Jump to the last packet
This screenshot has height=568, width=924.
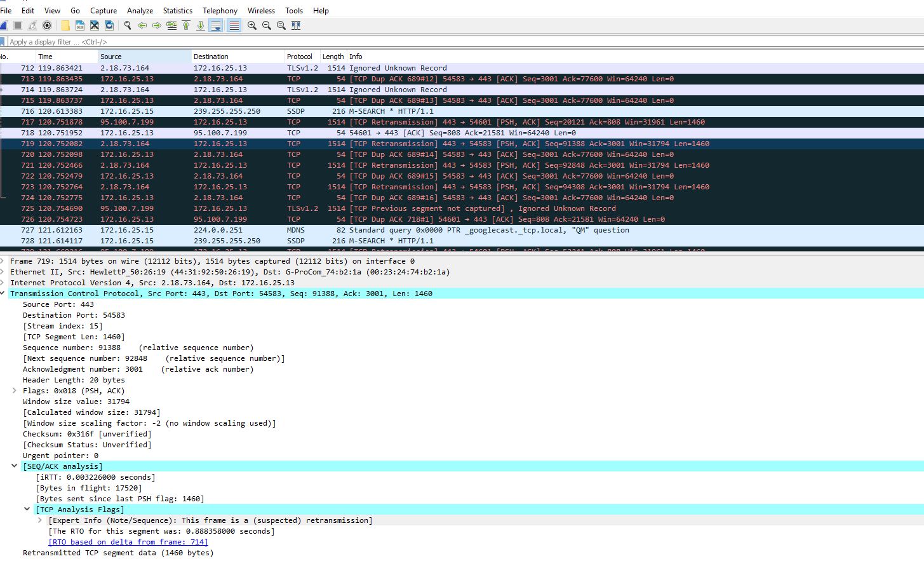(201, 25)
